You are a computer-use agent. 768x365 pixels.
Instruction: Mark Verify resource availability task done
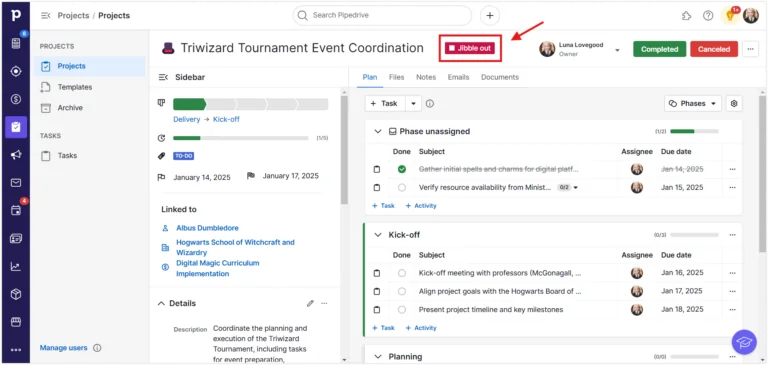[402, 187]
